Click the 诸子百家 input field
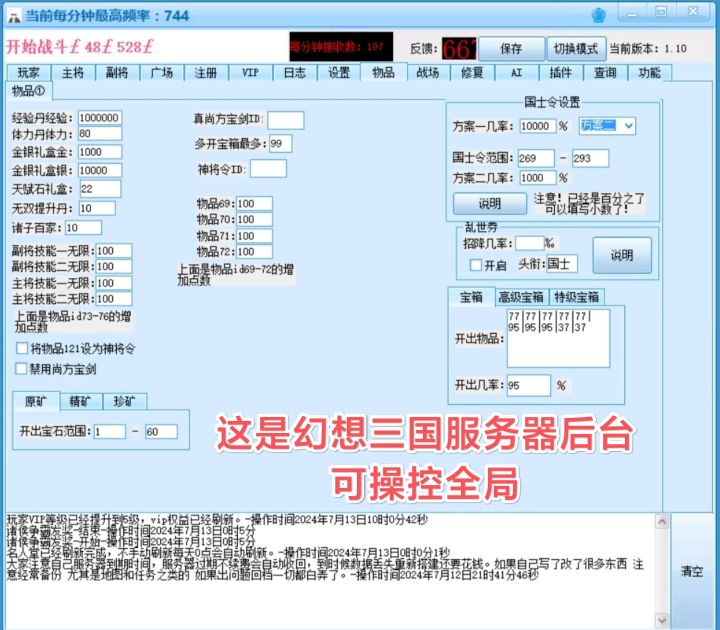 tap(83, 228)
